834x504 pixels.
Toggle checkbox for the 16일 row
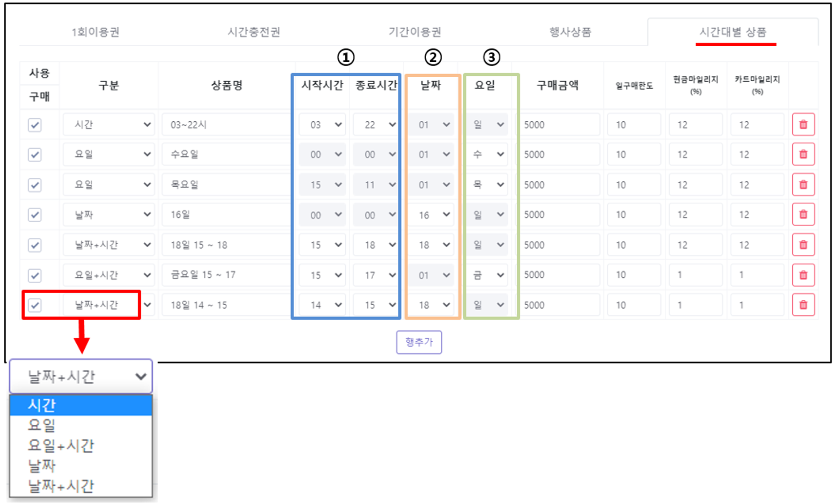(x=35, y=215)
